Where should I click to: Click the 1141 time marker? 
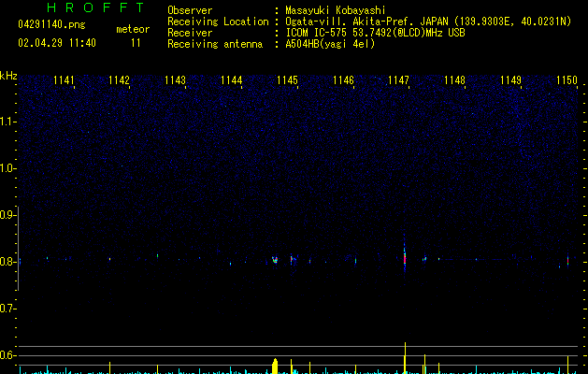coord(64,80)
